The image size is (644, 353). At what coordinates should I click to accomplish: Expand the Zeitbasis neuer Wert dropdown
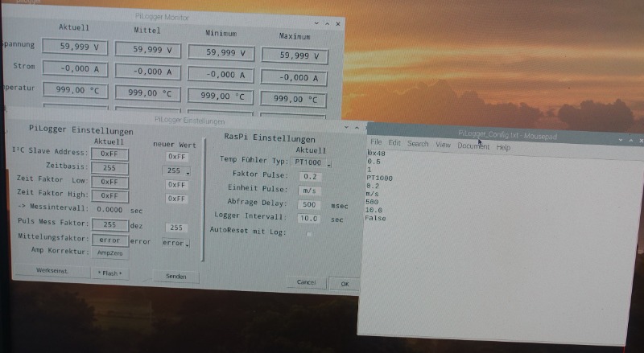[176, 171]
